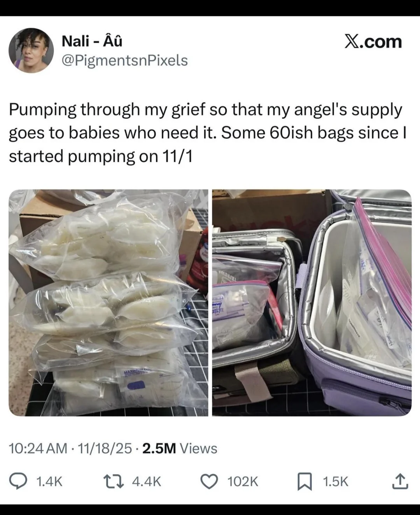View the left photo of stacked milk bags
The image size is (420, 515).
[108, 303]
